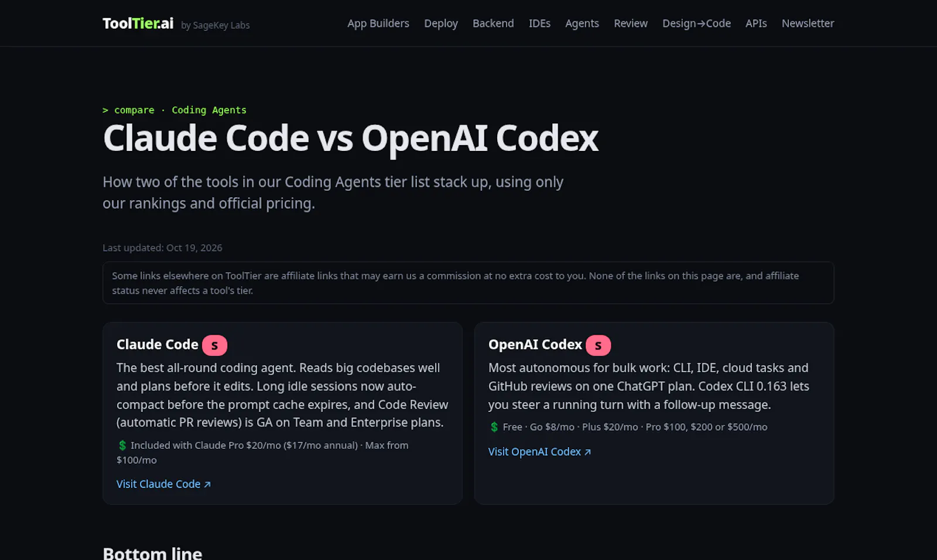Click the compare breadcrumb text

134,110
